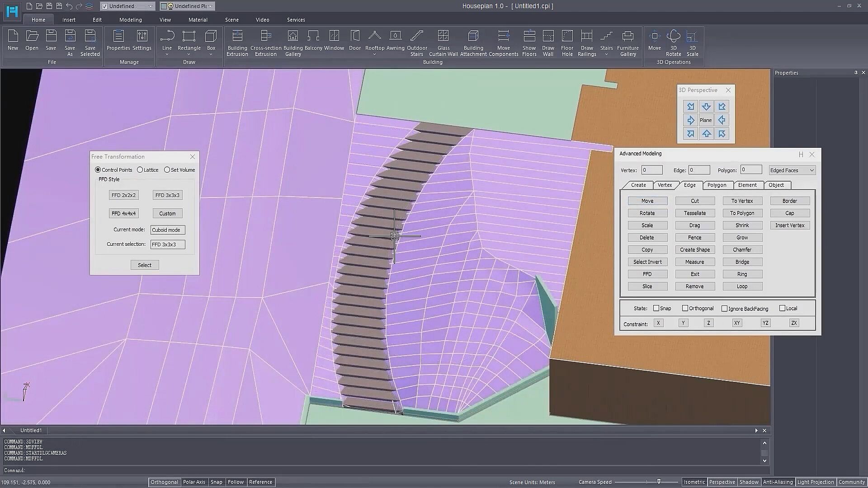Select the Floor Hole tool
Image resolution: width=868 pixels, height=488 pixels.
coord(567,36)
